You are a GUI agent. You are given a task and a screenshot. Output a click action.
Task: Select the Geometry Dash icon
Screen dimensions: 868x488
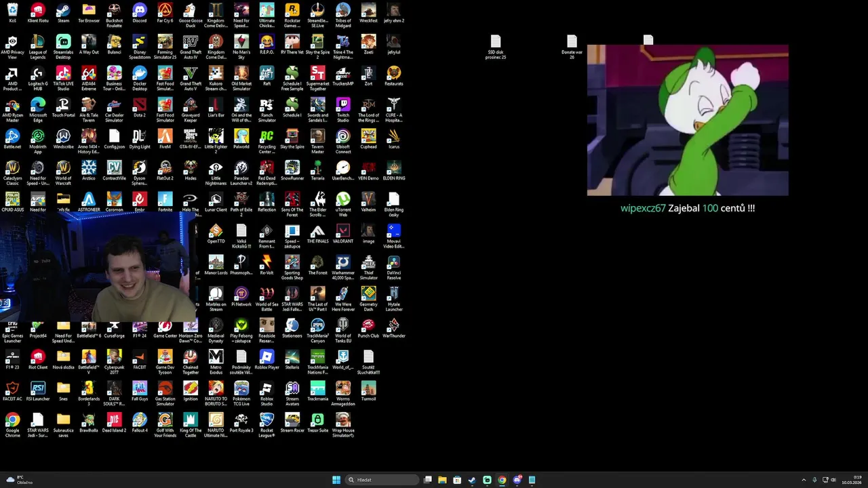click(368, 299)
